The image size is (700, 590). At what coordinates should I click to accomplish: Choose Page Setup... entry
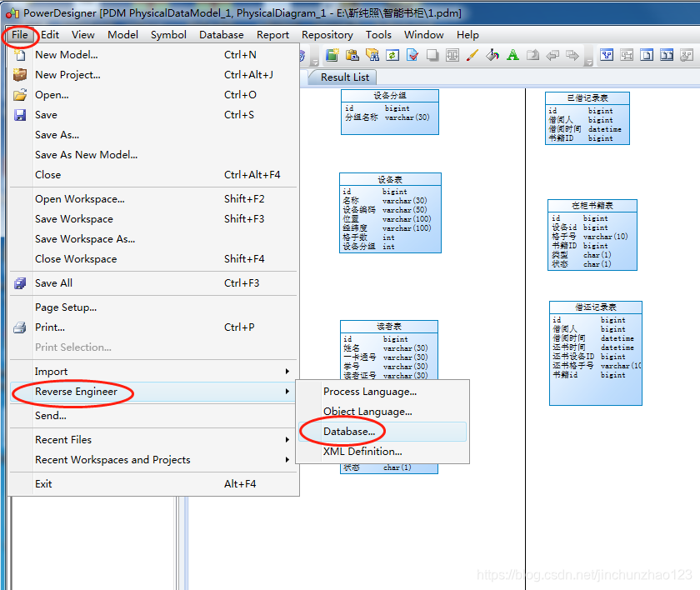tap(152, 307)
